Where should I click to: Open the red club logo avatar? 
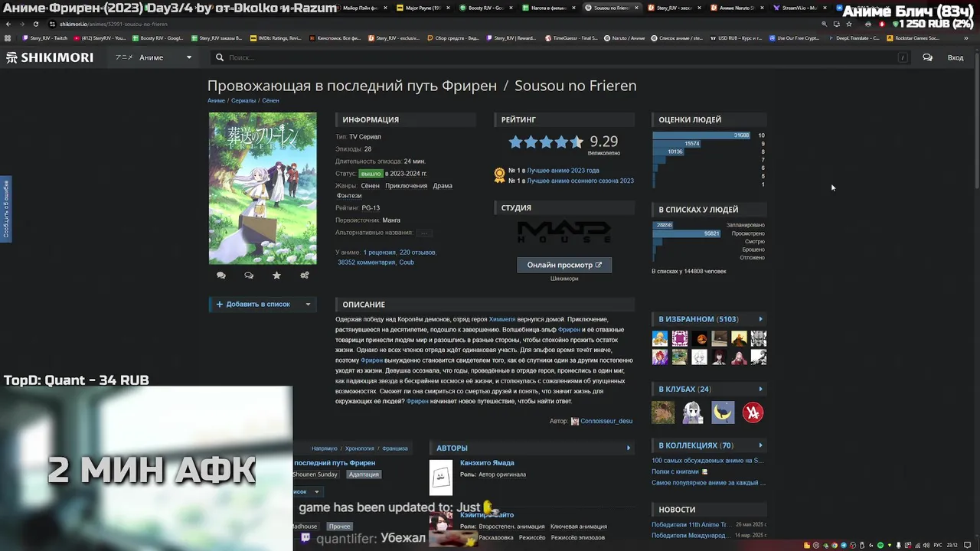pyautogui.click(x=753, y=412)
